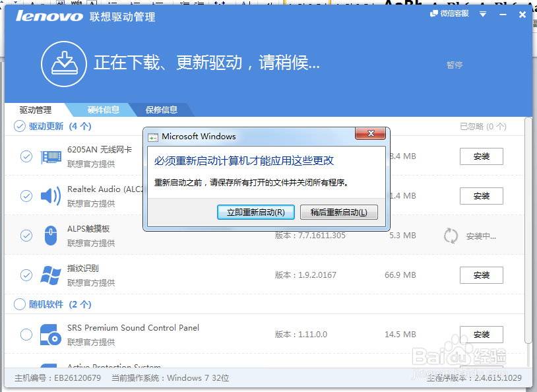Check the SRS Premium Sound Control Panel checkbox
The height and width of the screenshot is (392, 537).
pyautogui.click(x=26, y=335)
